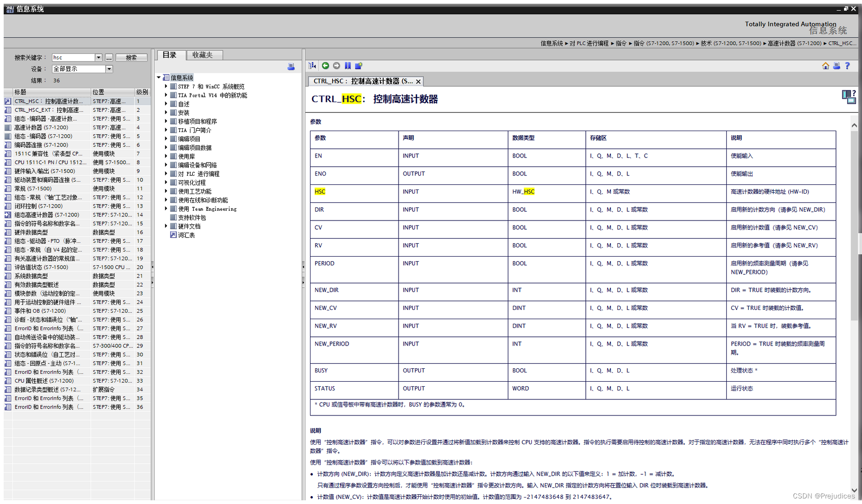Click the 高速计数器 (S7-1200) breadcrumb link
The width and height of the screenshot is (862, 504).
(x=794, y=43)
